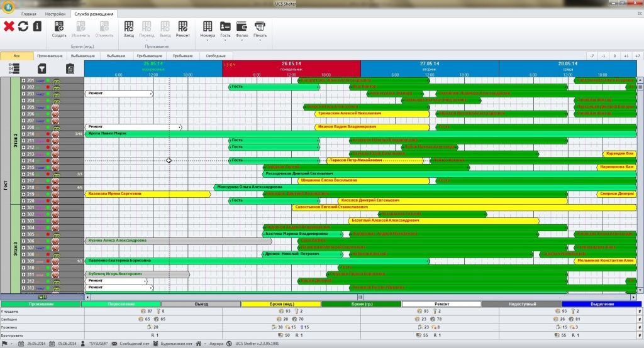Open the Печать print dropdown
The height and width of the screenshot is (348, 644).
point(260,29)
